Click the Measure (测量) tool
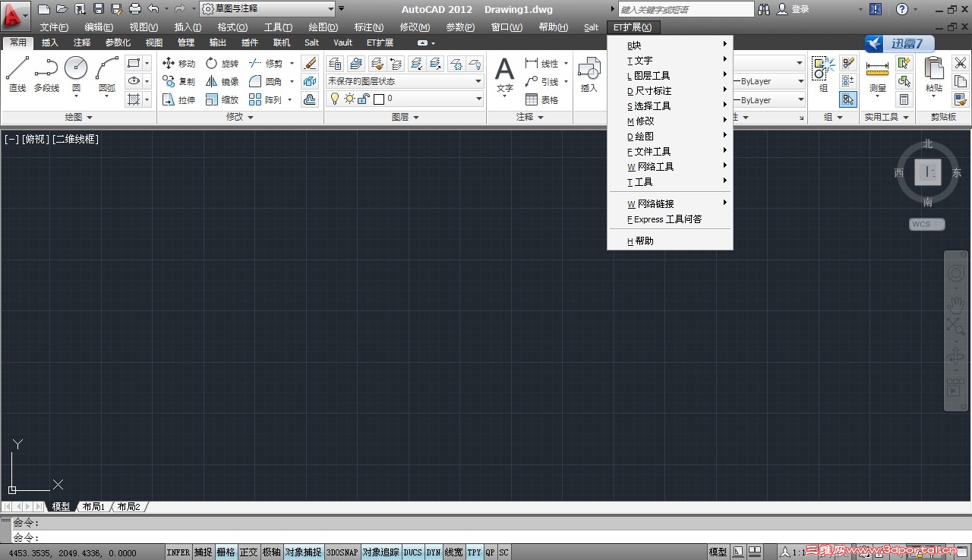 [x=877, y=79]
